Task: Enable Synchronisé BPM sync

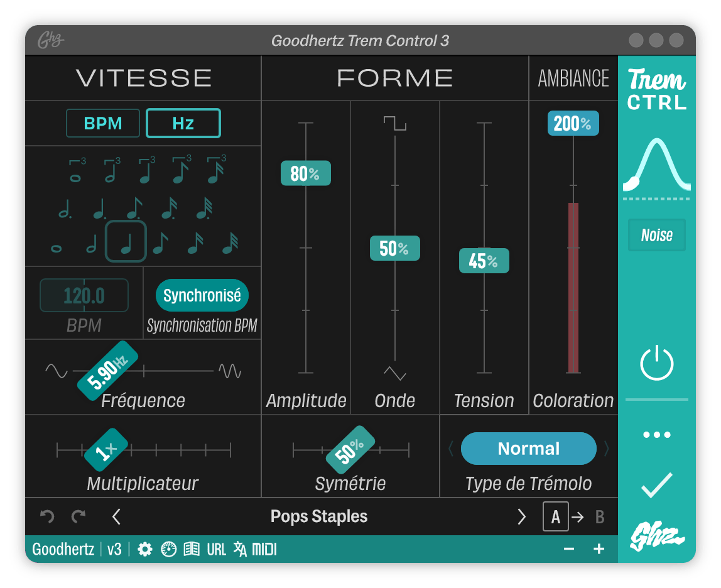Action: coord(202,295)
